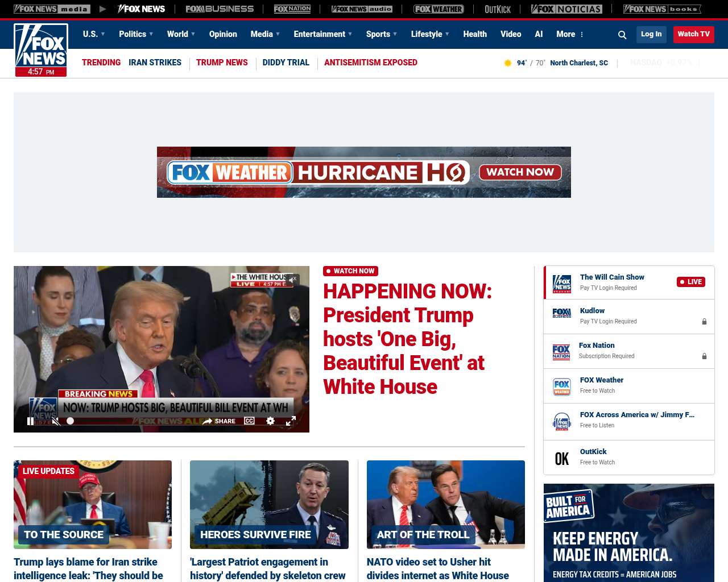Screen dimensions: 728x582
Task: Select the OutKick free stream
Action: (x=629, y=457)
